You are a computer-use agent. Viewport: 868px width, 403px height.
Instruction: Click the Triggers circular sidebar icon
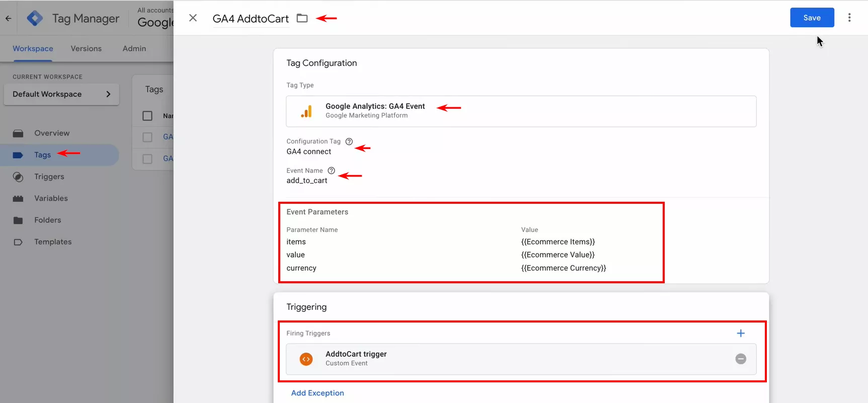coord(18,177)
